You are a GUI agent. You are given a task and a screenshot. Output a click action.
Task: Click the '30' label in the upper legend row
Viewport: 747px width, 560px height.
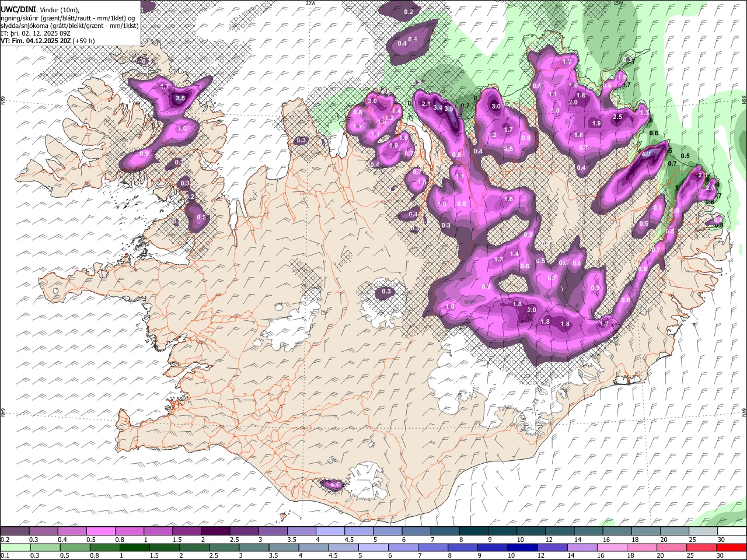721,540
